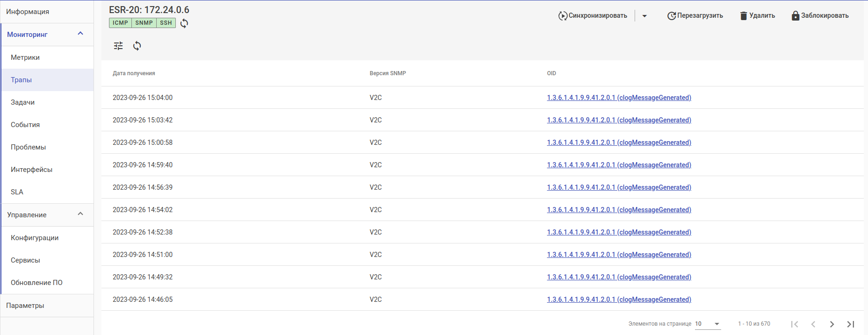Lock the device with Заблокировать
The image size is (868, 335).
click(x=820, y=16)
